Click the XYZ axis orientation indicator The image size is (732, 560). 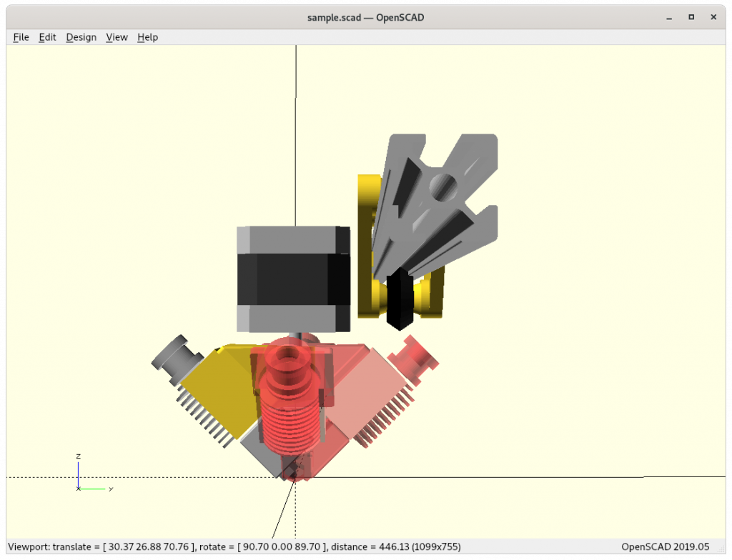point(94,472)
